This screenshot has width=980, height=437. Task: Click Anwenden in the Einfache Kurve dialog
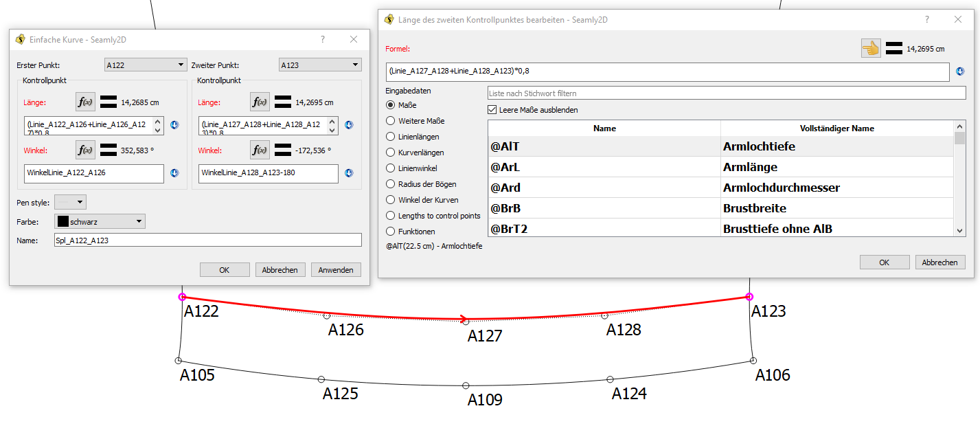[335, 270]
